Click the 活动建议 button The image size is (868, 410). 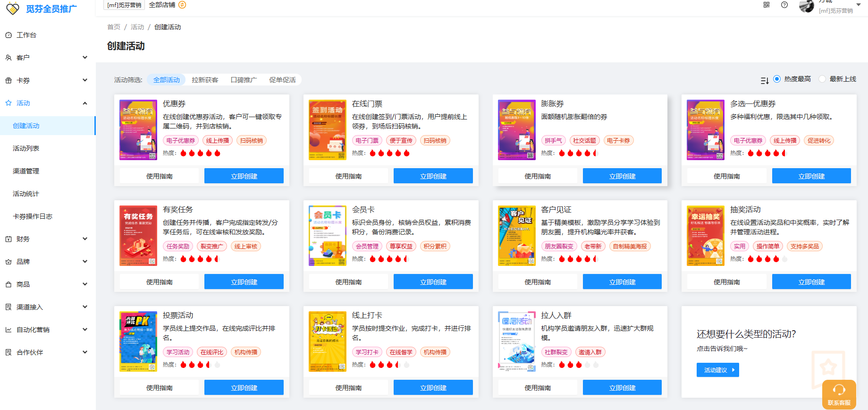pyautogui.click(x=717, y=370)
